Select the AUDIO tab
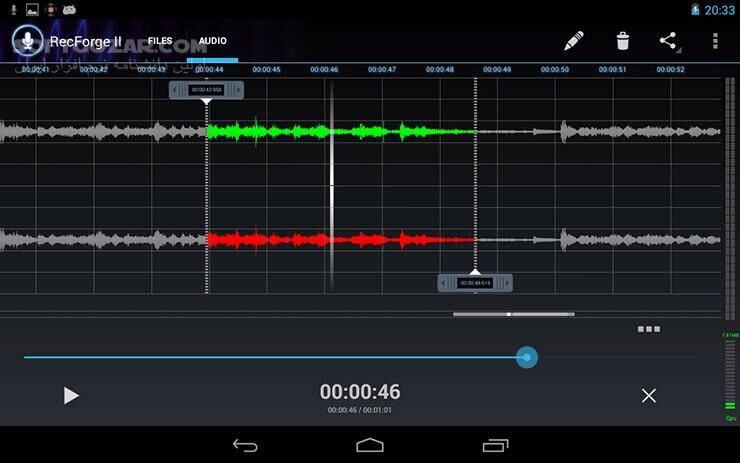This screenshot has height=463, width=740. (212, 41)
